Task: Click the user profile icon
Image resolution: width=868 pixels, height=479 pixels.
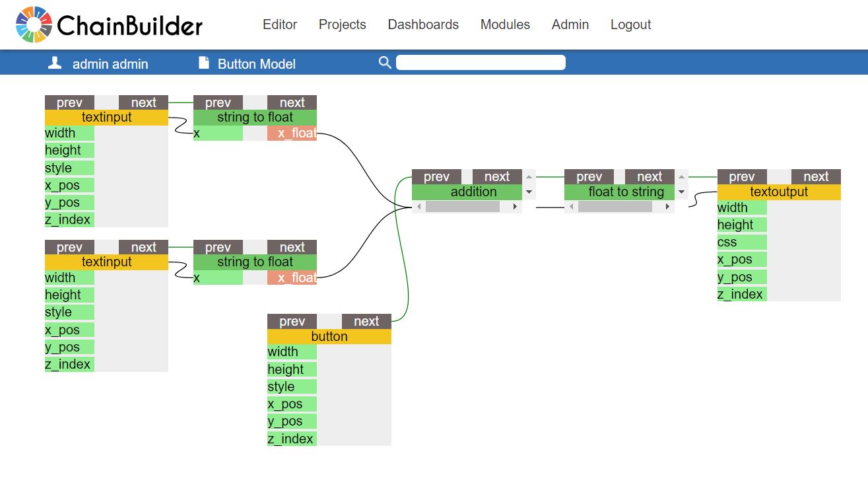Action: pos(55,63)
